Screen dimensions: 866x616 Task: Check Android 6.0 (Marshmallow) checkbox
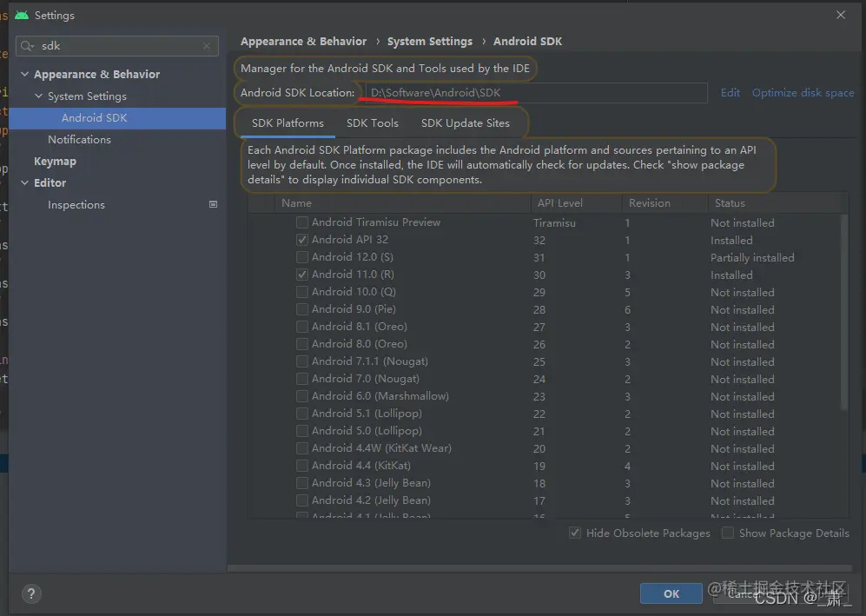pyautogui.click(x=302, y=396)
